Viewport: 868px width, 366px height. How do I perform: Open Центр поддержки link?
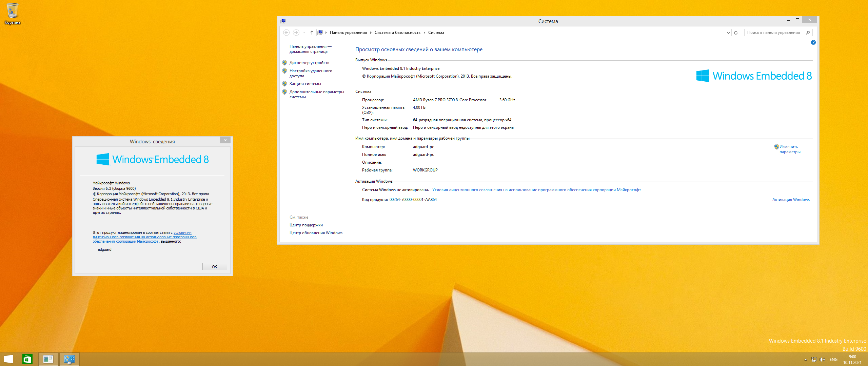pos(306,225)
